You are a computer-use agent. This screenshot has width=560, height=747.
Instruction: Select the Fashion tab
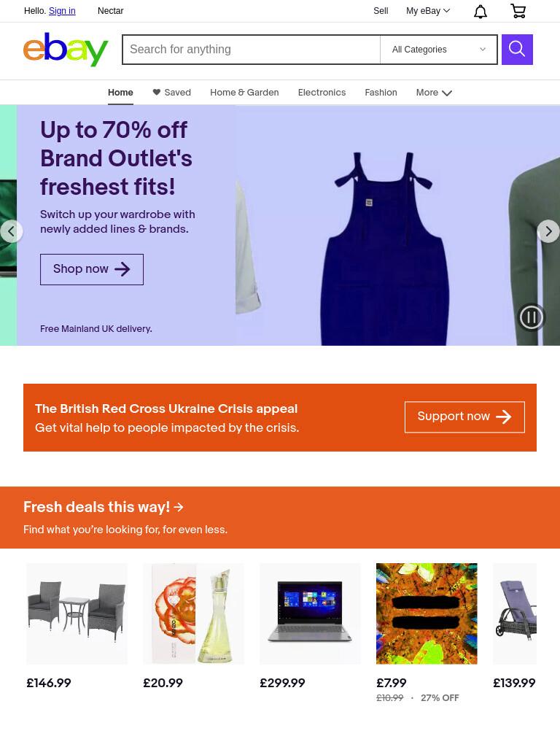point(381,93)
